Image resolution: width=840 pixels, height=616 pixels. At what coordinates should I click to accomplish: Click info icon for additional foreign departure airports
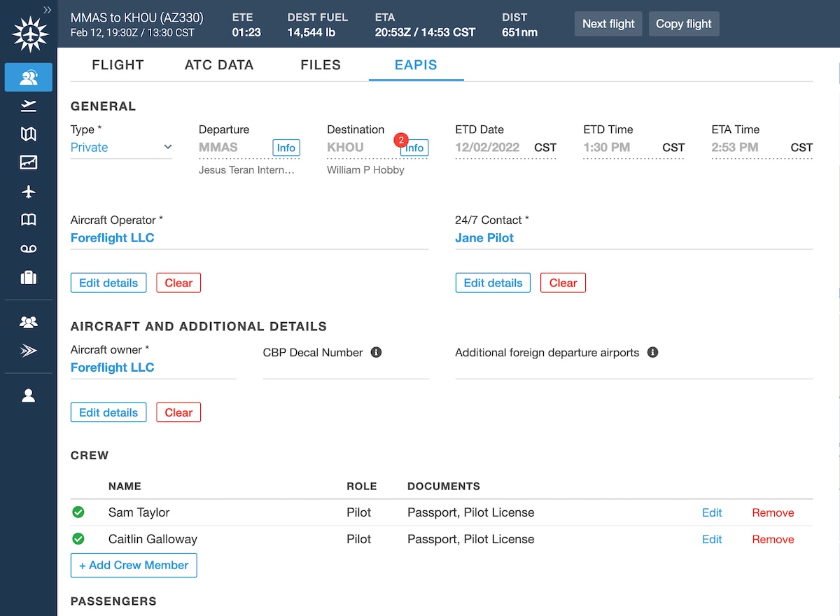click(652, 353)
